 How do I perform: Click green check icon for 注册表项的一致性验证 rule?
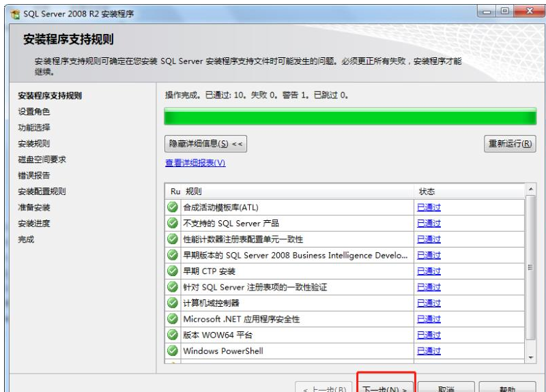173,287
